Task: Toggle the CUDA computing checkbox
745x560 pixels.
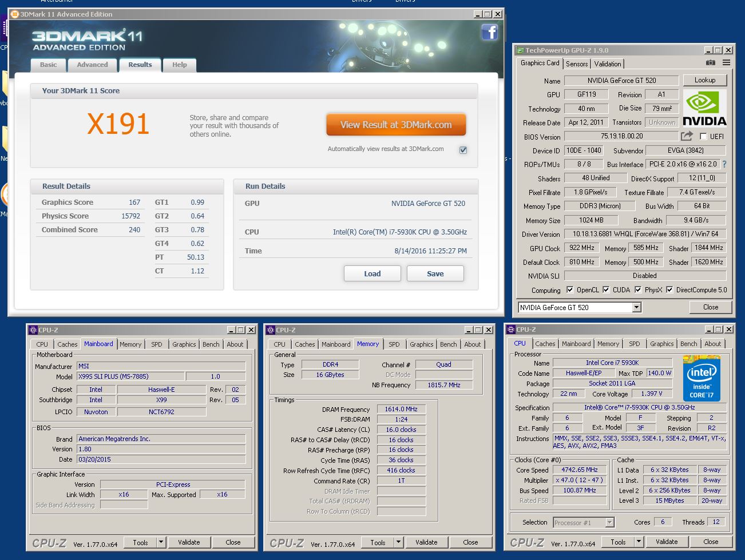Action: click(606, 290)
